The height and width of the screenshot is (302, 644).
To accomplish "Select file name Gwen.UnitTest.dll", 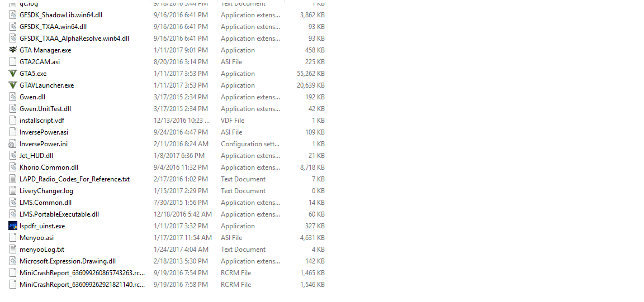I will [x=45, y=109].
